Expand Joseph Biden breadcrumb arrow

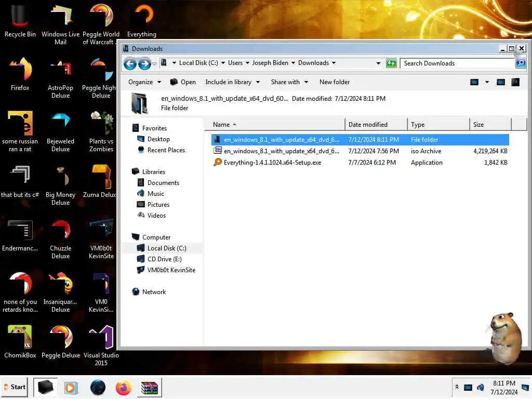coord(293,63)
